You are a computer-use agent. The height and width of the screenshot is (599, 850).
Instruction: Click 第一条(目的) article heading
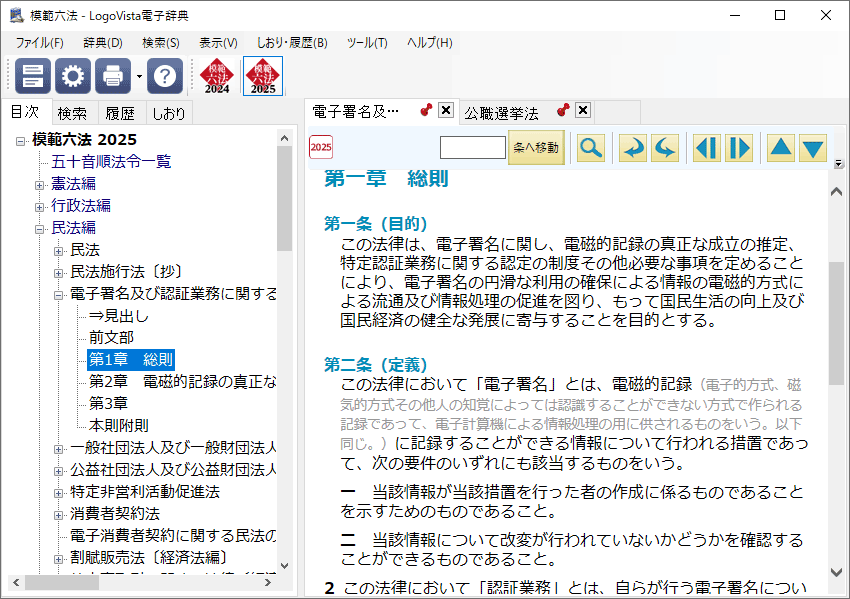[376, 223]
